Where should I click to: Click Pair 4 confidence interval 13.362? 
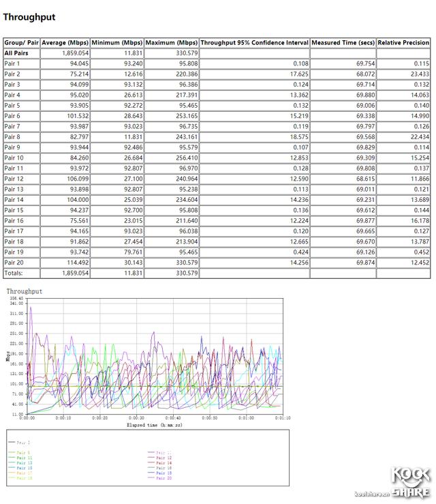(299, 95)
